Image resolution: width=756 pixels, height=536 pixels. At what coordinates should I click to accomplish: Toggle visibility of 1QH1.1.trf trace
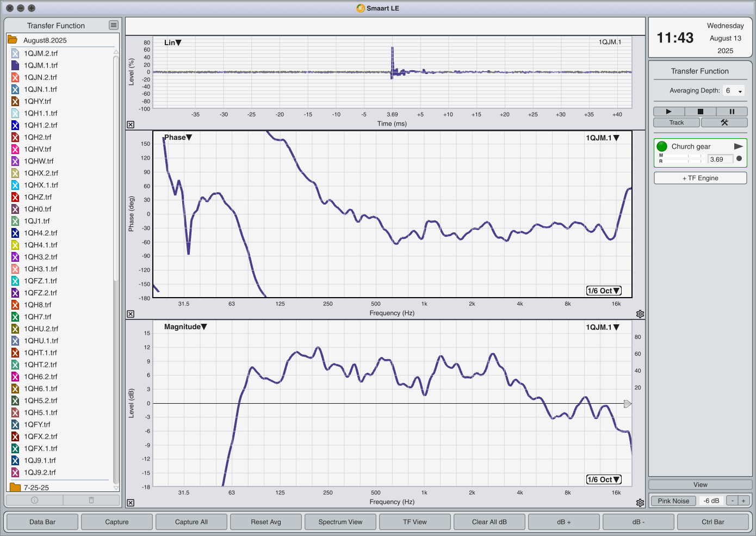pyautogui.click(x=15, y=113)
